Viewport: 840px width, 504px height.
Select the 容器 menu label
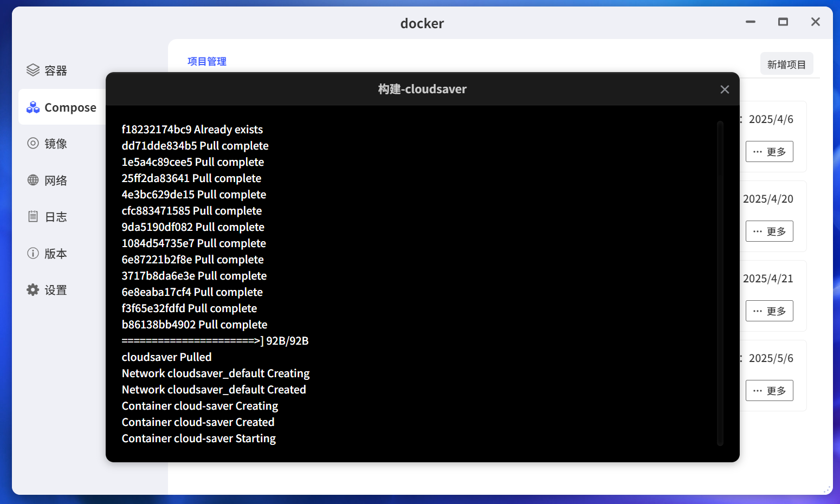click(x=56, y=70)
